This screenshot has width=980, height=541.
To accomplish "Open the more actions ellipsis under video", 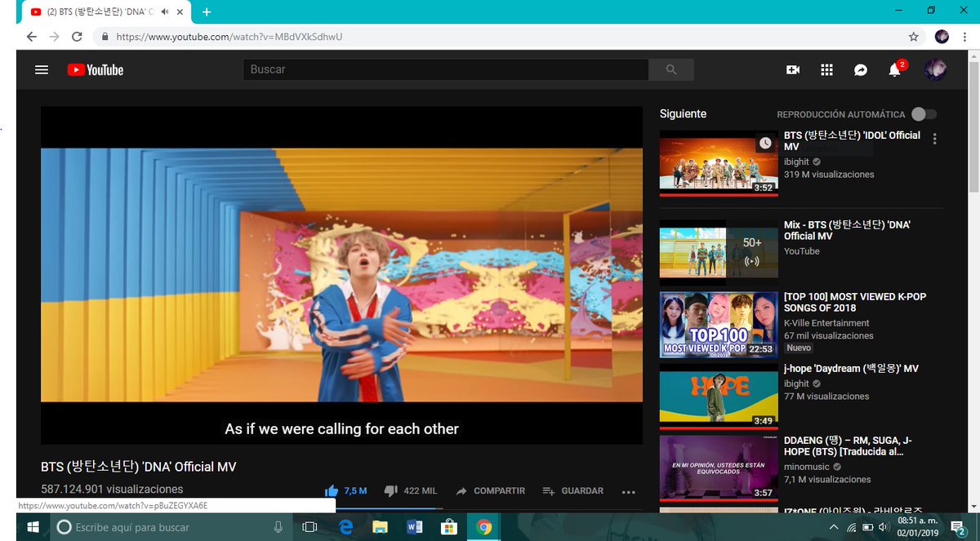I will click(x=628, y=491).
